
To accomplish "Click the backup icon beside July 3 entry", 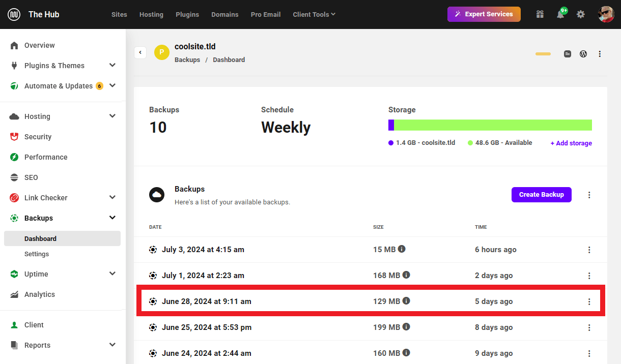I will click(153, 249).
